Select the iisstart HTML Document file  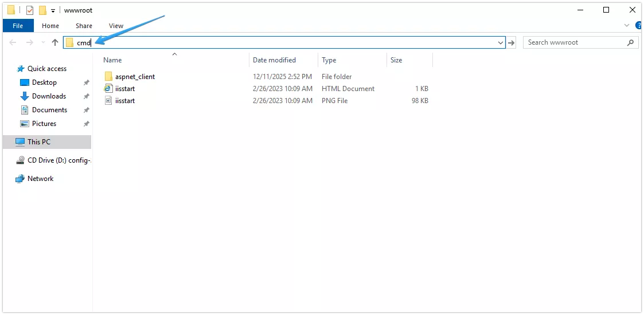[x=125, y=89]
